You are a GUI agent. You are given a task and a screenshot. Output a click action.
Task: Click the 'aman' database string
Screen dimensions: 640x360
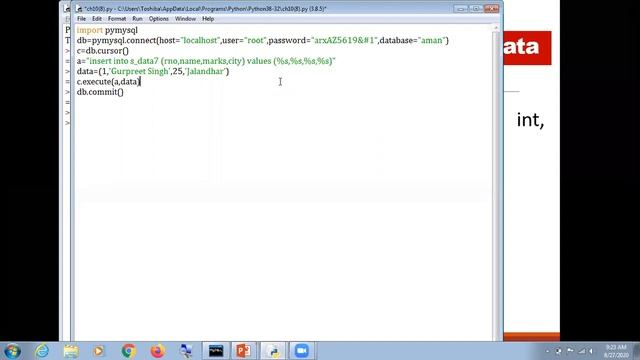click(x=431, y=40)
